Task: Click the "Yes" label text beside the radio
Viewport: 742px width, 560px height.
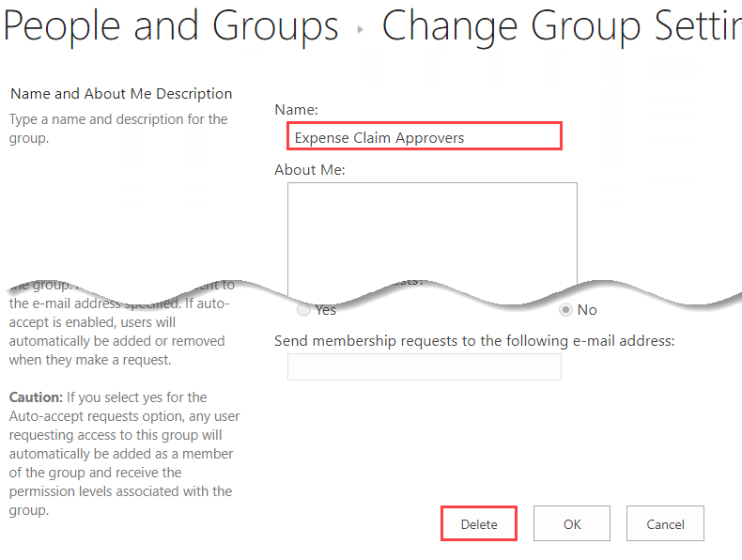Action: coord(326,310)
